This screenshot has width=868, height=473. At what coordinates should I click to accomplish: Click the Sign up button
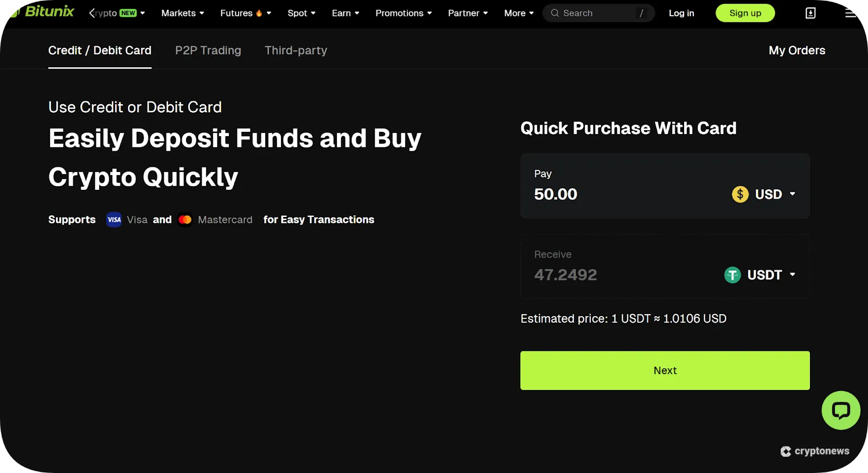point(745,12)
